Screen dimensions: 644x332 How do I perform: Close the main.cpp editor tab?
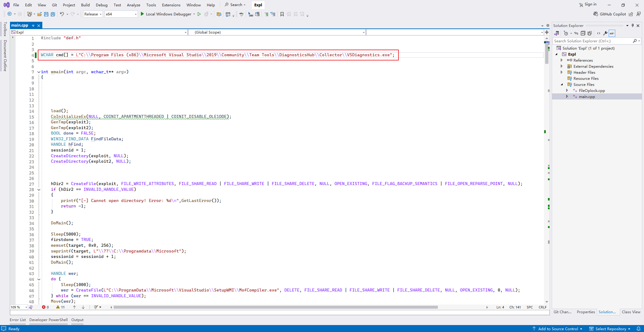coord(39,25)
